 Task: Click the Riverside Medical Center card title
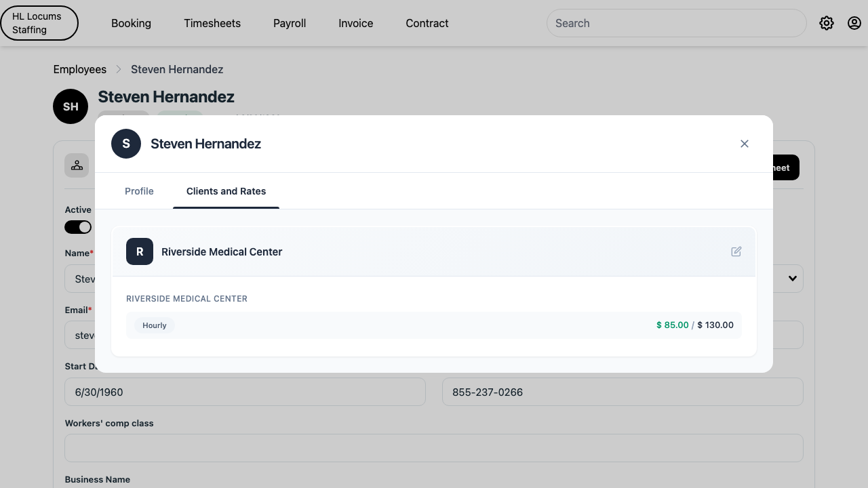coord(222,251)
